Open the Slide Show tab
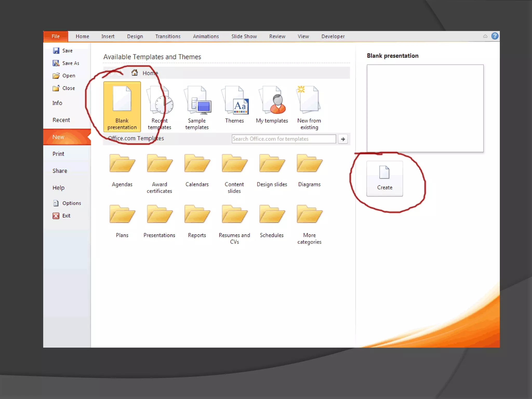Image resolution: width=532 pixels, height=399 pixels. (x=244, y=36)
